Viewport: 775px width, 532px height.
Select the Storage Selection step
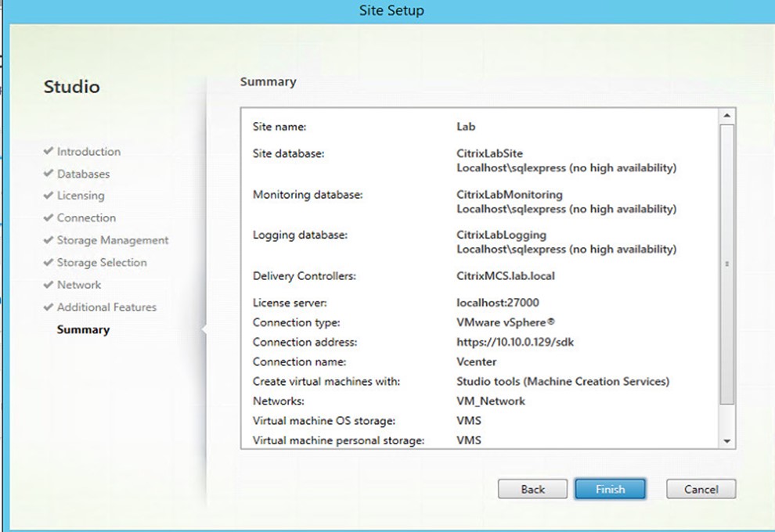102,262
